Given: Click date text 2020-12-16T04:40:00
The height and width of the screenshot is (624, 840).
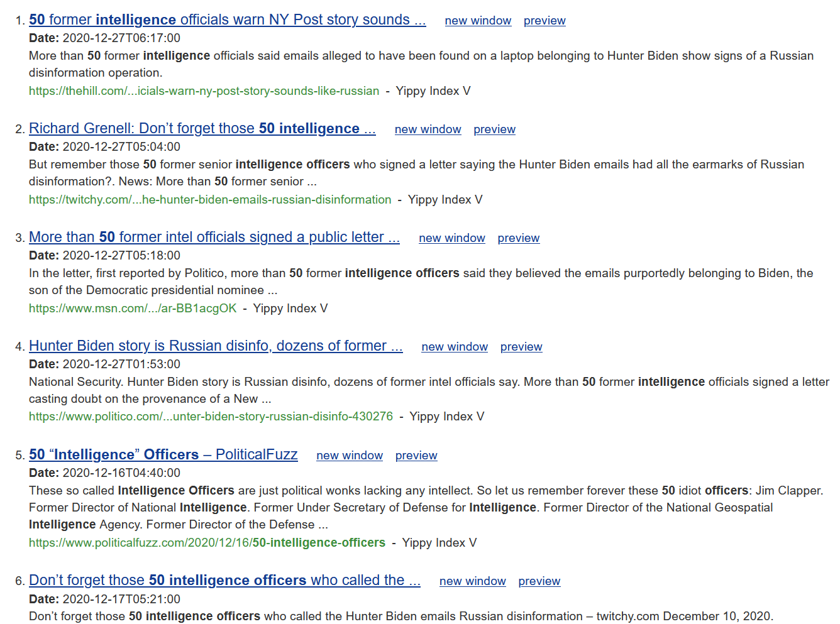Looking at the screenshot, I should [121, 473].
